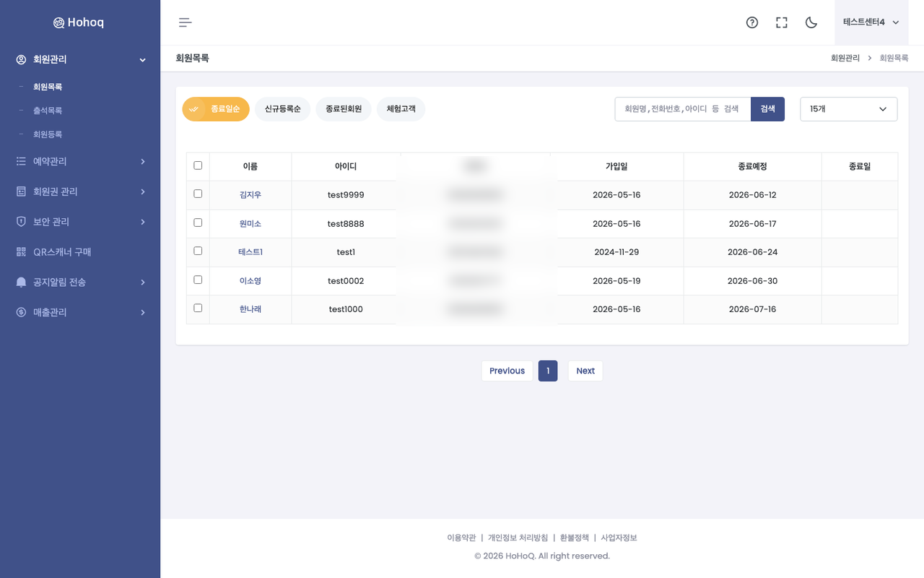Check the box for 원미소 row
924x578 pixels.
pyautogui.click(x=198, y=223)
